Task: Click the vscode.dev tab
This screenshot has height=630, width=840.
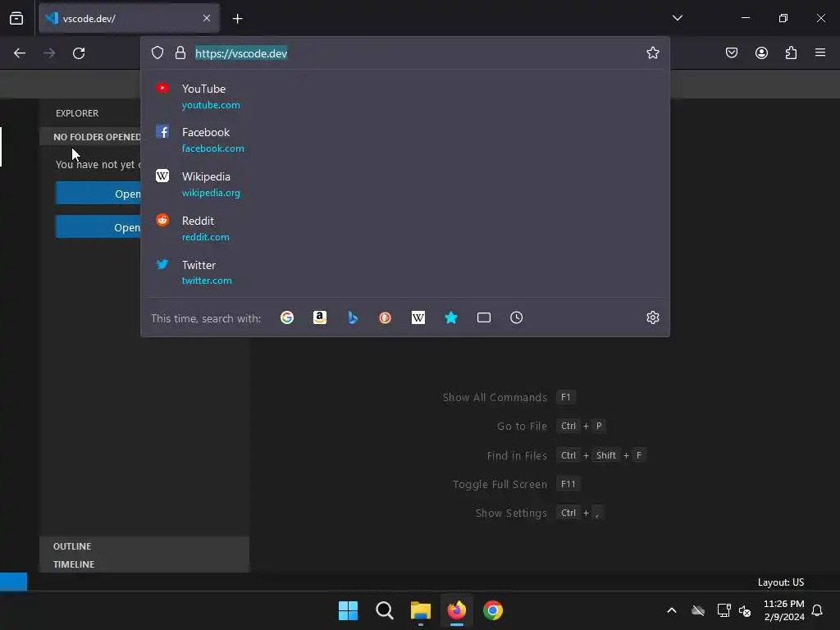Action: pyautogui.click(x=129, y=18)
